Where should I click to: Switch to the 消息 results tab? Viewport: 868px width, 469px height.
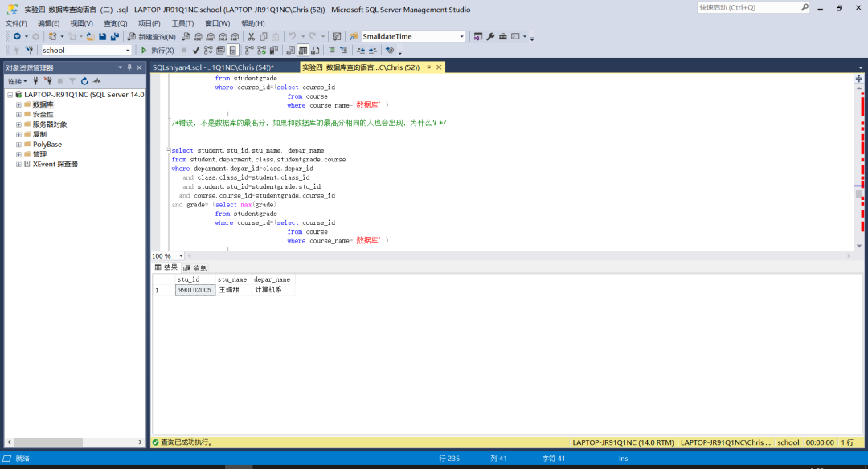coord(194,267)
